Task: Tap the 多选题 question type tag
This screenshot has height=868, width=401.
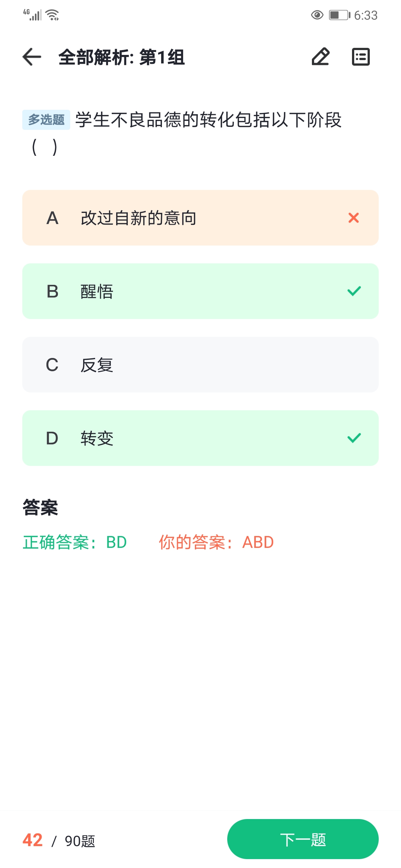Action: coord(46,120)
